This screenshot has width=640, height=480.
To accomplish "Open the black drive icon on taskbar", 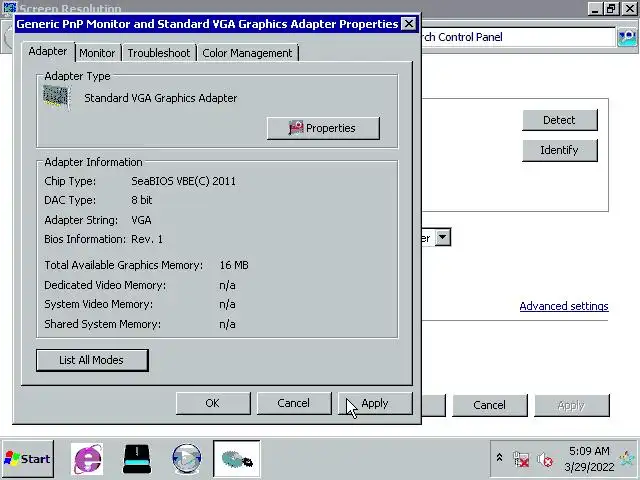I will [137, 459].
